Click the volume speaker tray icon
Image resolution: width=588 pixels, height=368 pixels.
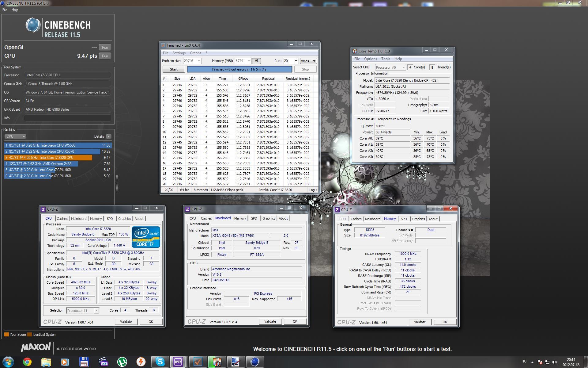554,362
